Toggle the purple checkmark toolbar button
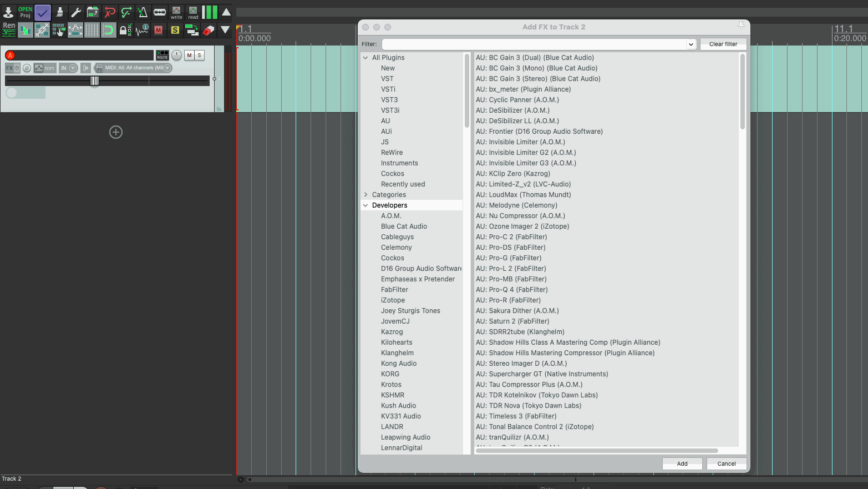 point(42,12)
